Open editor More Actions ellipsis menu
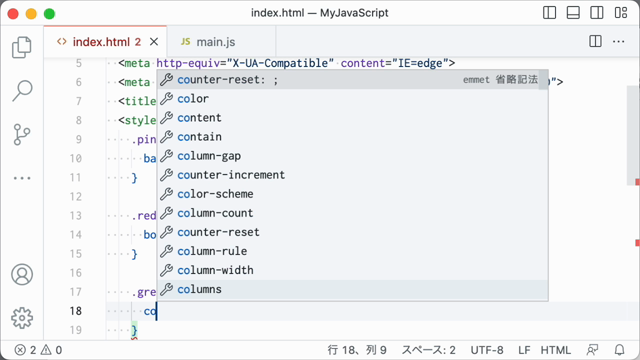Image resolution: width=640 pixels, height=360 pixels. pyautogui.click(x=619, y=41)
